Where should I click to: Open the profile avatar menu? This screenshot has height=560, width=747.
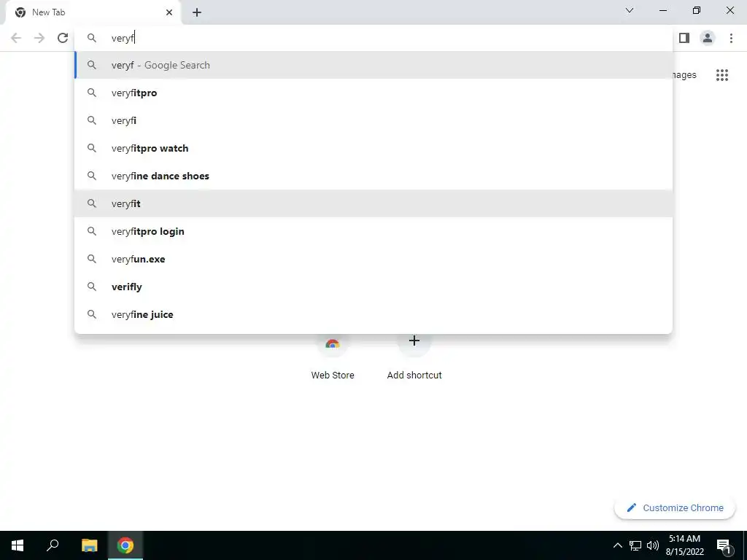[708, 38]
